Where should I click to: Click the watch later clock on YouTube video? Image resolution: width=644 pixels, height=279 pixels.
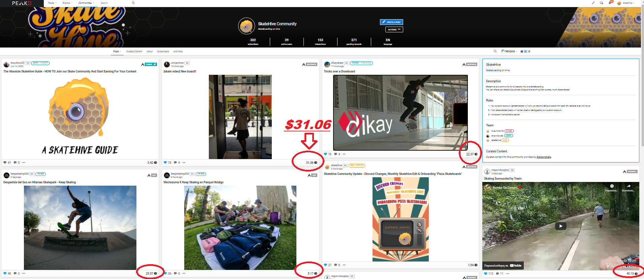pos(612,186)
